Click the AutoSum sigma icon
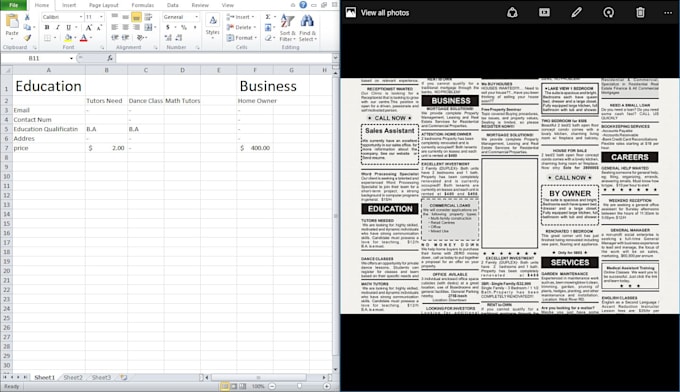The width and height of the screenshot is (680, 392). 268,17
